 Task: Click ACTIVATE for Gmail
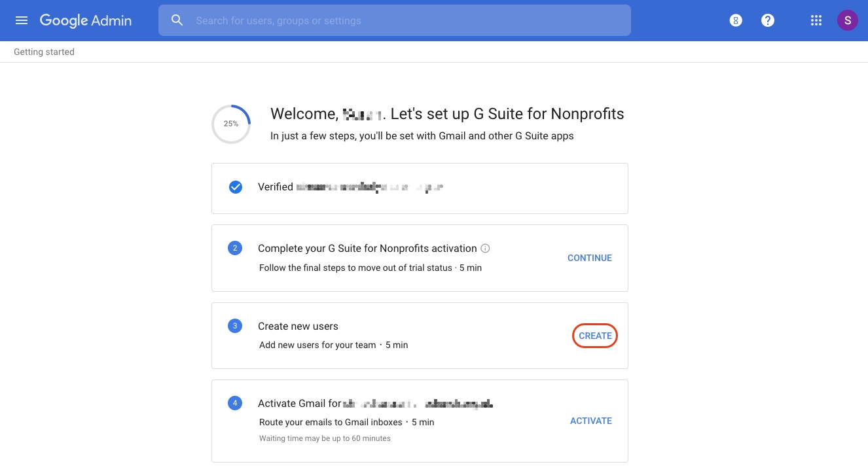point(591,421)
